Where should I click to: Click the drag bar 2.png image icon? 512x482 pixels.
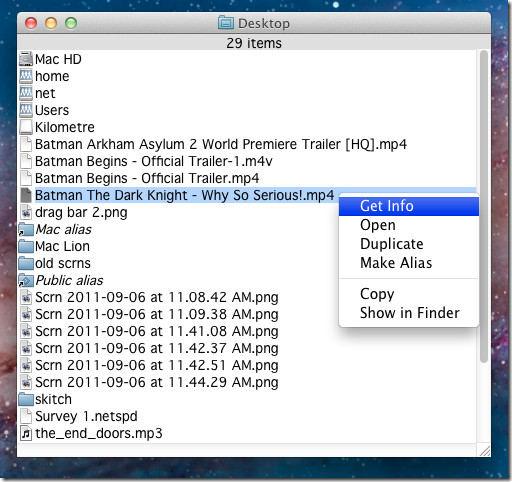tap(26, 212)
